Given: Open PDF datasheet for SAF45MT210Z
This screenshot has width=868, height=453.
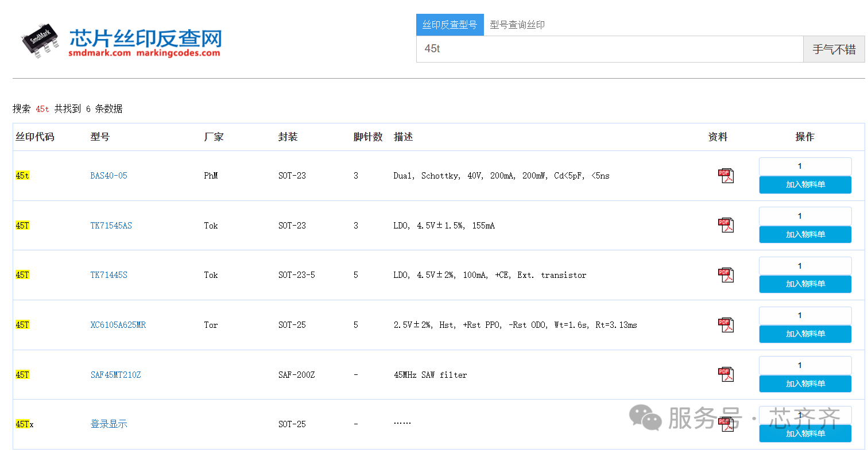Looking at the screenshot, I should (726, 374).
